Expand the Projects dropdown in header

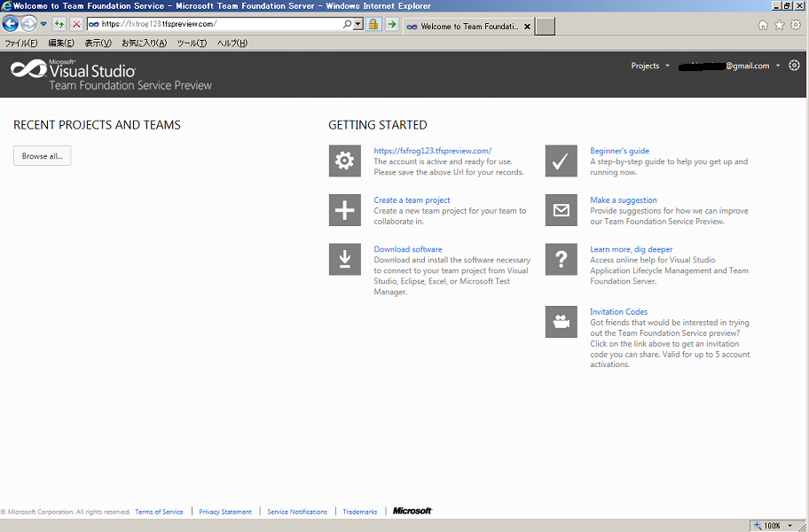(650, 66)
